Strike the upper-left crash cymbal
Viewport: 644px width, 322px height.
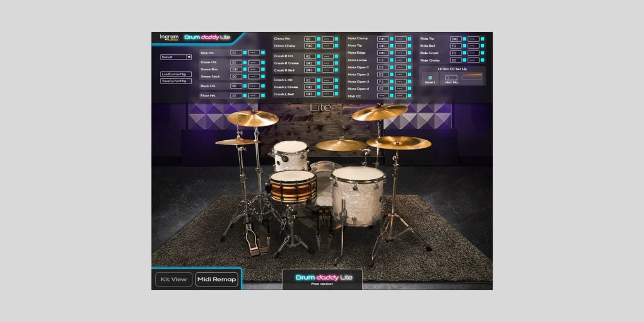(253, 118)
